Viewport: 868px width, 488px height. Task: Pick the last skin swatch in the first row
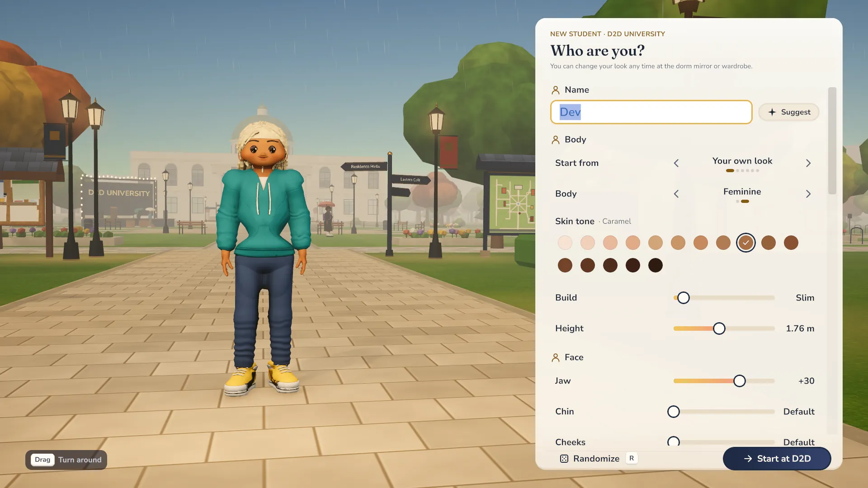791,243
